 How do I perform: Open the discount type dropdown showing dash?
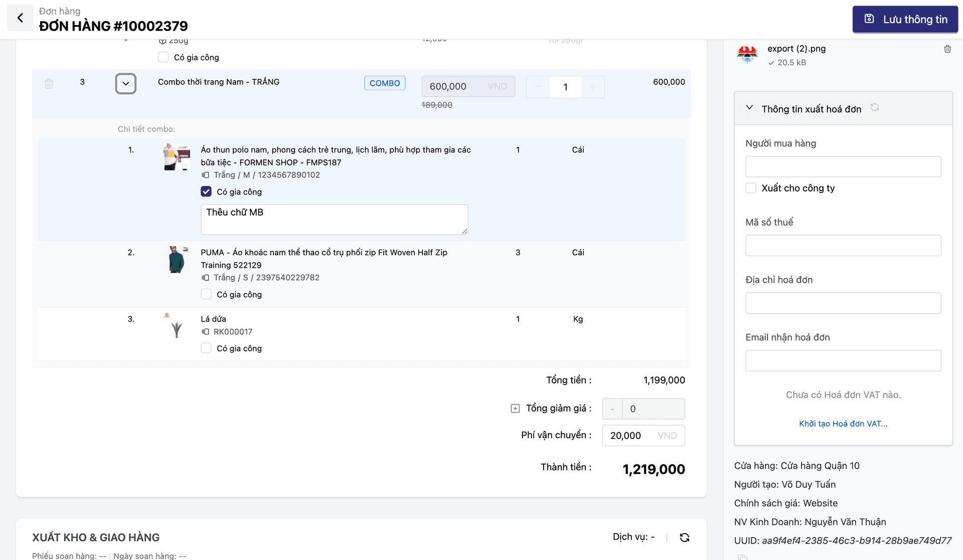coord(612,409)
